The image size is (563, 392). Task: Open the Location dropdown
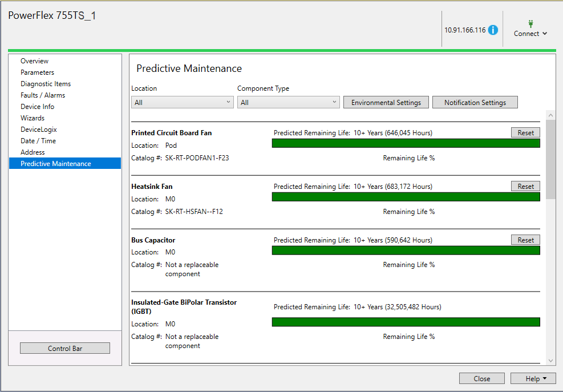[x=183, y=102]
